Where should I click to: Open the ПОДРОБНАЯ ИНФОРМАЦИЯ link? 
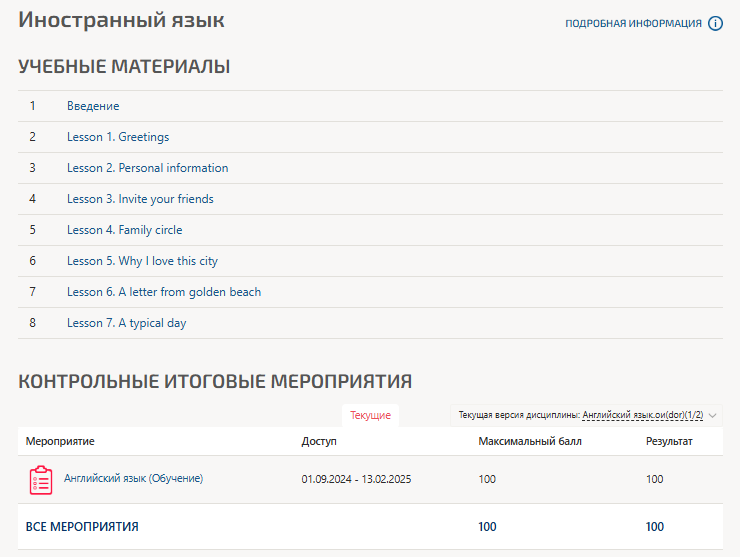[633, 24]
